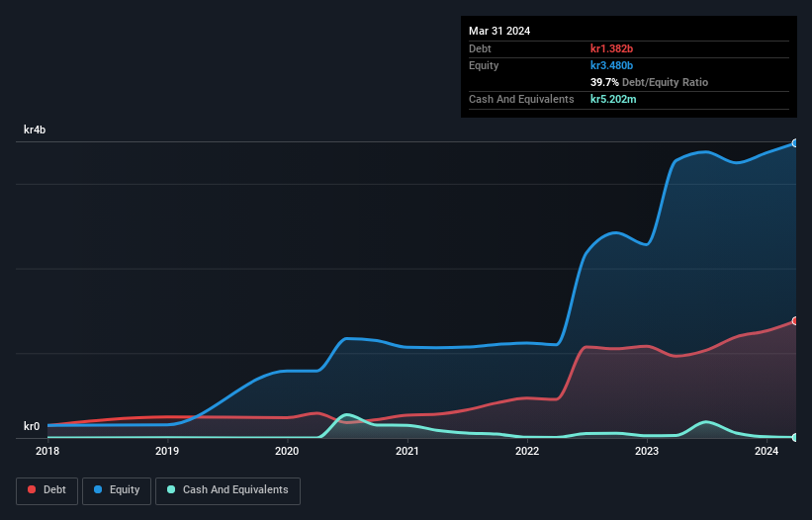Click the Equity row label in tooltip
The width and height of the screenshot is (812, 520).
484,65
